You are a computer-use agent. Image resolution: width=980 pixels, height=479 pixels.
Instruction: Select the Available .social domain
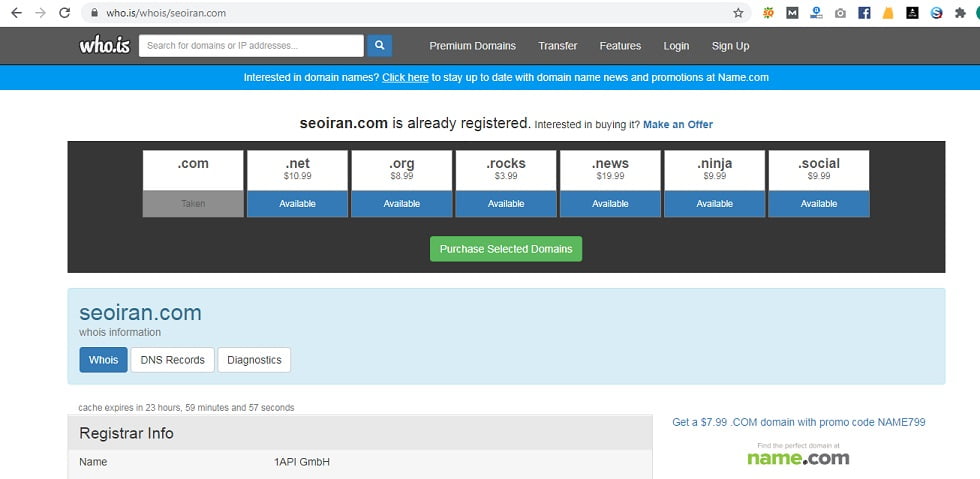(819, 204)
